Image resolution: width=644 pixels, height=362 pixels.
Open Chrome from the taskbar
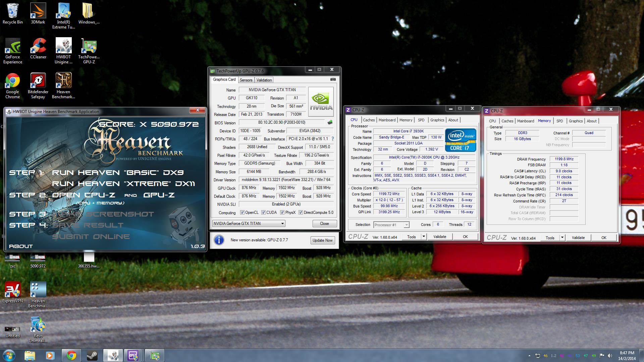tap(71, 355)
